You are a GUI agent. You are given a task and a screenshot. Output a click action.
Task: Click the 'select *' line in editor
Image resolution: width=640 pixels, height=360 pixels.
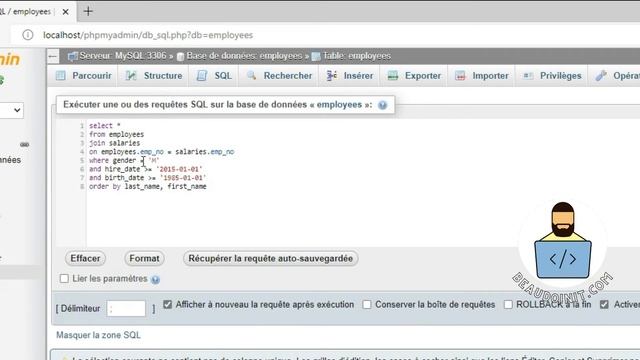[105, 126]
